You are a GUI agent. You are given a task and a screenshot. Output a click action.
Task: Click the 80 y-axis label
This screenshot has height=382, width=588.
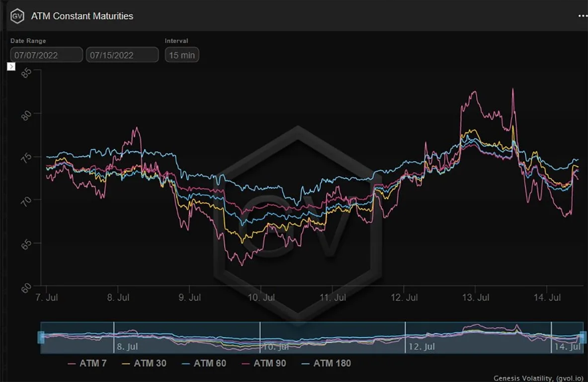[x=26, y=115]
